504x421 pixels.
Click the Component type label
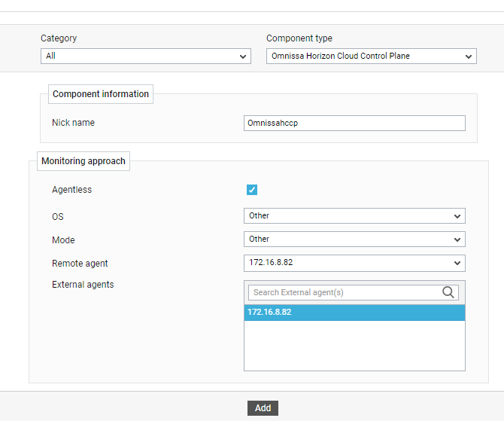click(299, 38)
